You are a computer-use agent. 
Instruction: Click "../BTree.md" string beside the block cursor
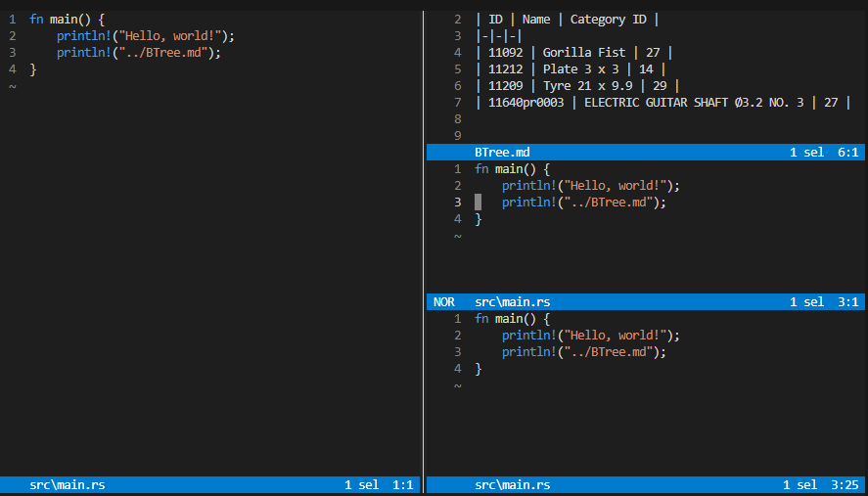pyautogui.click(x=609, y=203)
